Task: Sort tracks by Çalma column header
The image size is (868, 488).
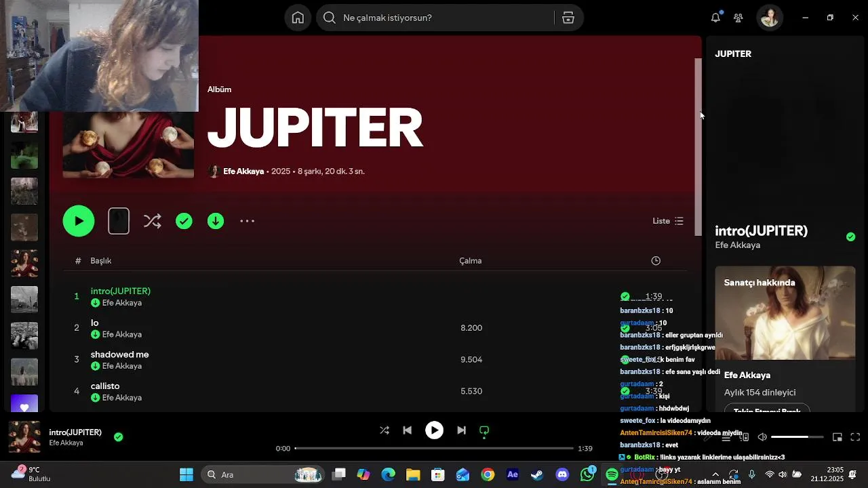Action: click(x=471, y=261)
